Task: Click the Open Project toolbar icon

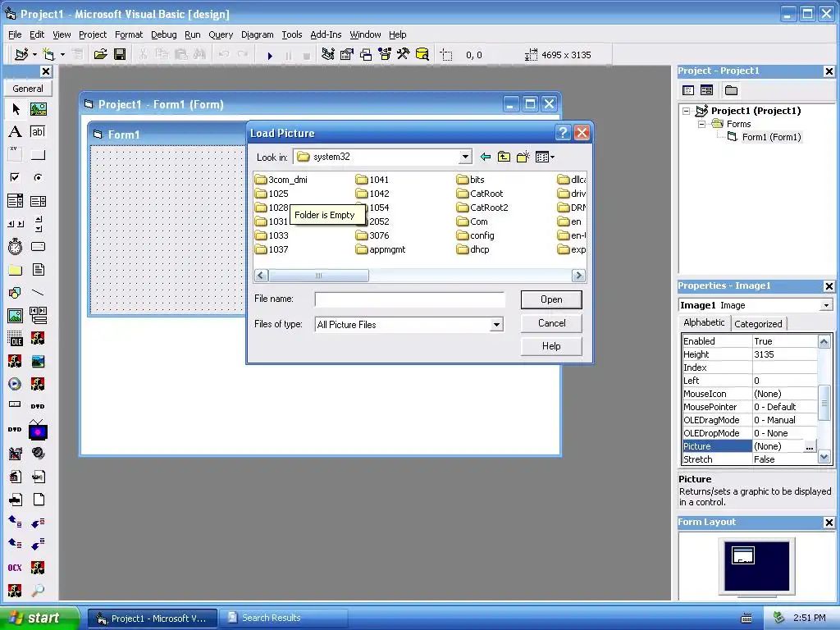Action: [100, 54]
